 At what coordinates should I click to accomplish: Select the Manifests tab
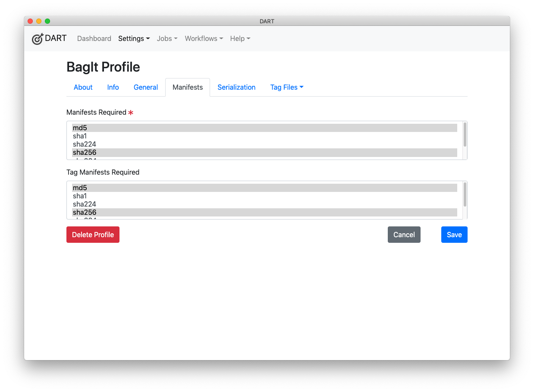pyautogui.click(x=187, y=87)
